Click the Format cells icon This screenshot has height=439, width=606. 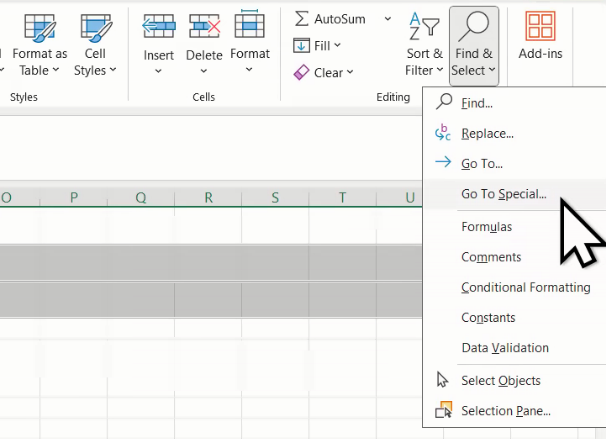(249, 26)
